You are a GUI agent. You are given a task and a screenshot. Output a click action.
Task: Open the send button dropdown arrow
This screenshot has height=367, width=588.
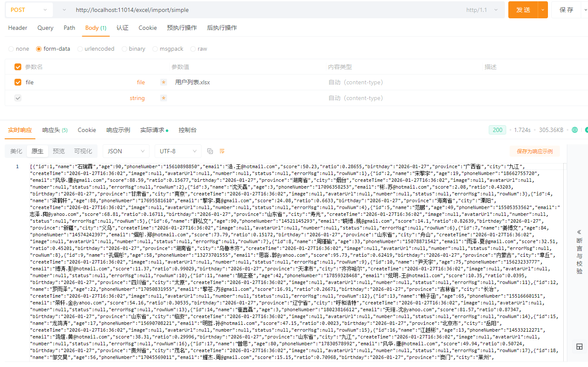tap(543, 10)
